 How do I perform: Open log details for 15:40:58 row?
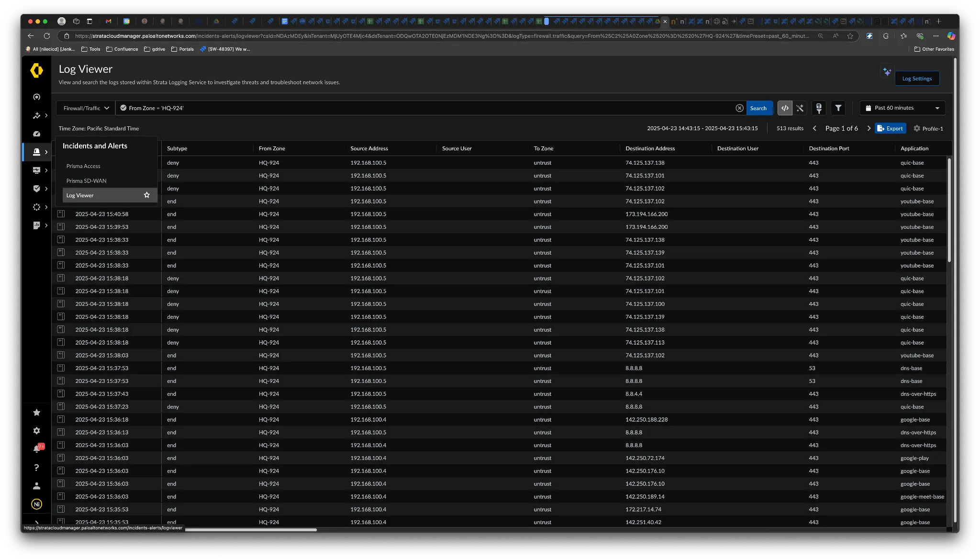[x=61, y=214]
